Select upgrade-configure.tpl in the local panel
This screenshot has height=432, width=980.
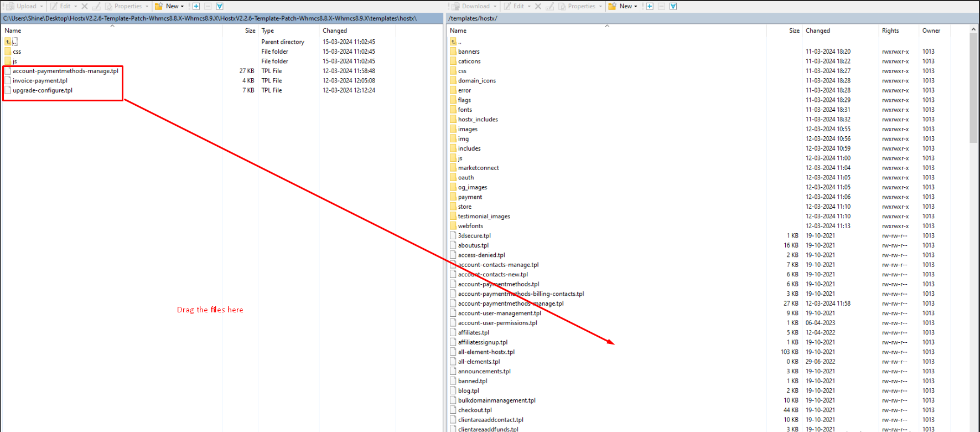tap(43, 90)
